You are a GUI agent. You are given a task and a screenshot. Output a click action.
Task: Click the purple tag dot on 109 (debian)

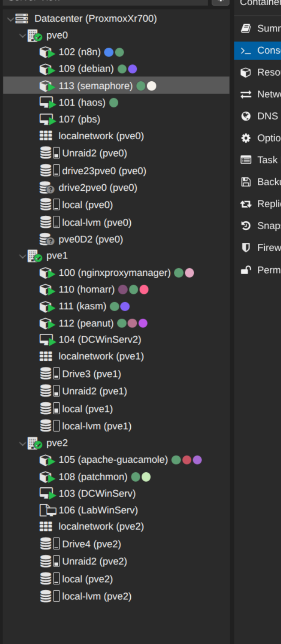pyautogui.click(x=133, y=69)
